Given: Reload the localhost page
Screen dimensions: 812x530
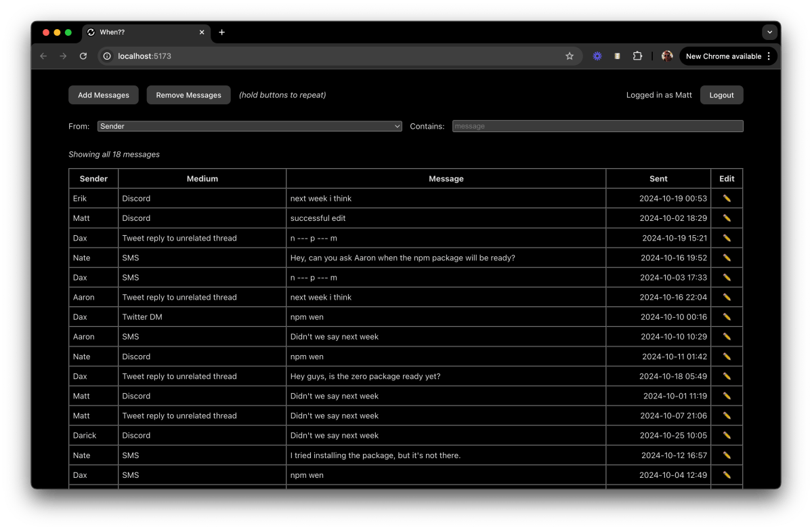Looking at the screenshot, I should [83, 56].
